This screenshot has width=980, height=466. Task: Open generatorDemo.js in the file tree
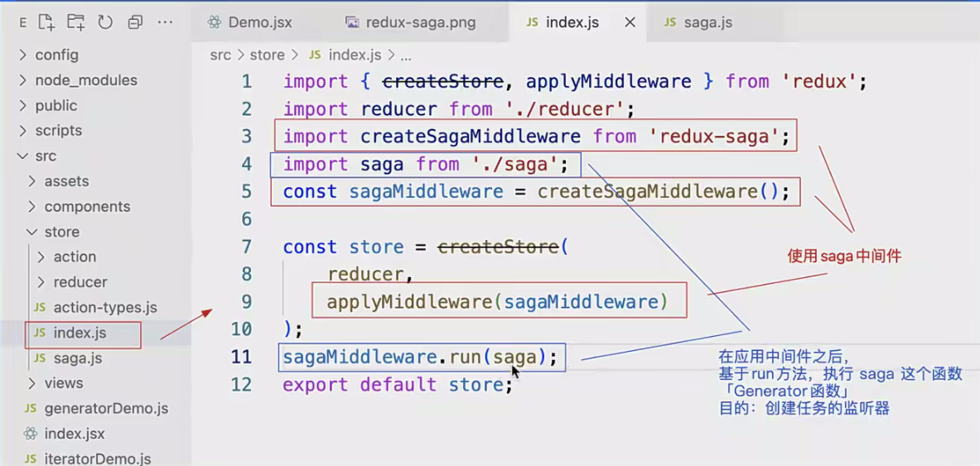coord(105,408)
